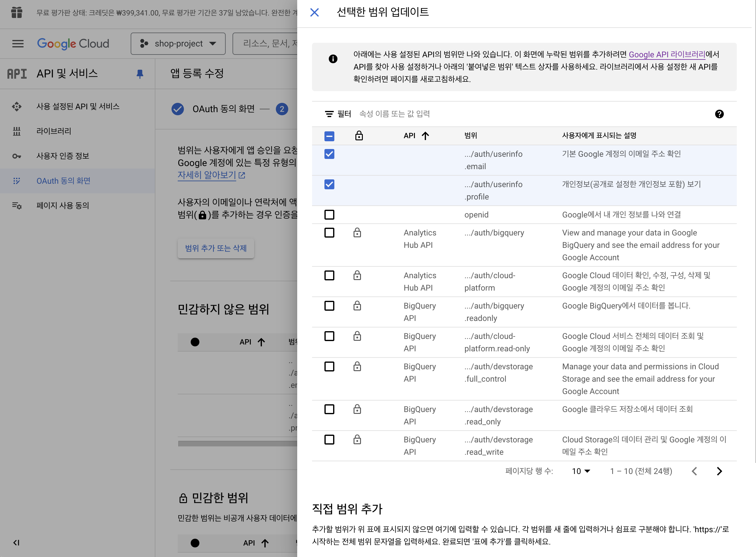The width and height of the screenshot is (756, 557).
Task: Sort by API column header arrow
Action: [425, 136]
